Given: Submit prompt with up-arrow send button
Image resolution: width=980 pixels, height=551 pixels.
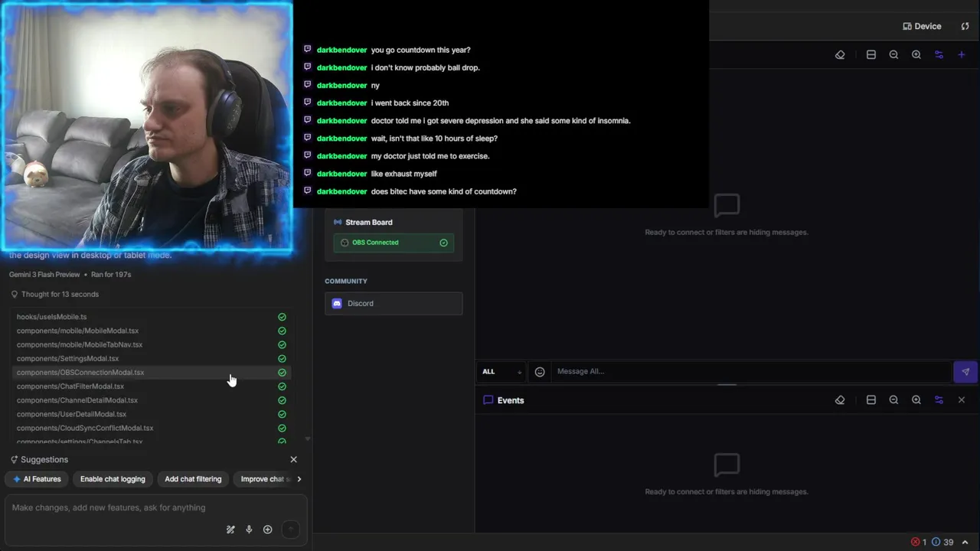Looking at the screenshot, I should click(290, 530).
